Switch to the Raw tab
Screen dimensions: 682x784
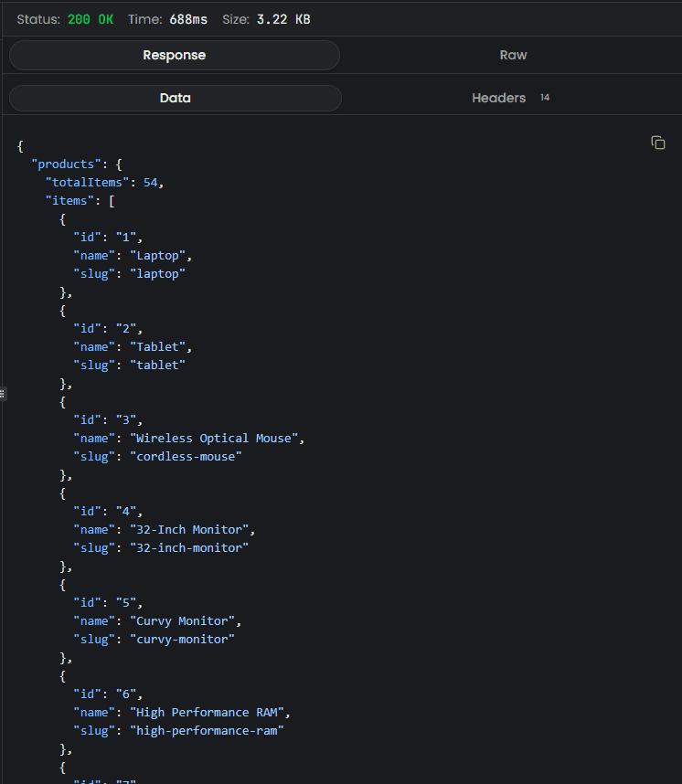coord(513,55)
